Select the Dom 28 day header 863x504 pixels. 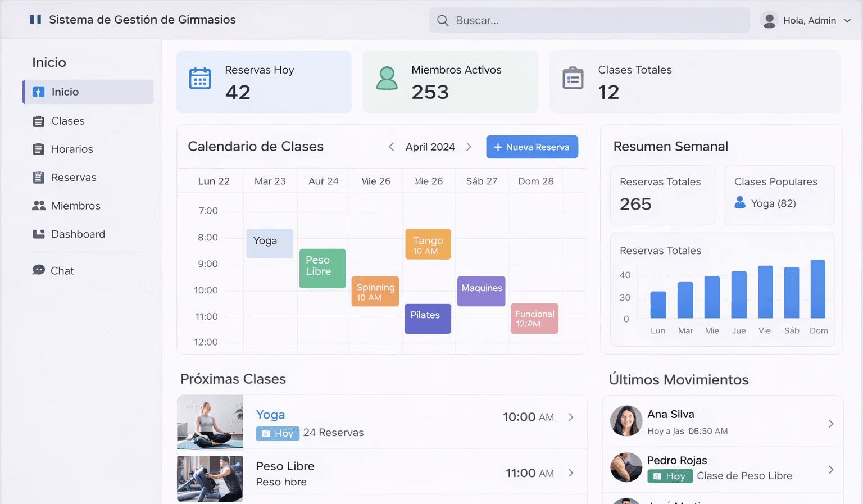pyautogui.click(x=536, y=181)
